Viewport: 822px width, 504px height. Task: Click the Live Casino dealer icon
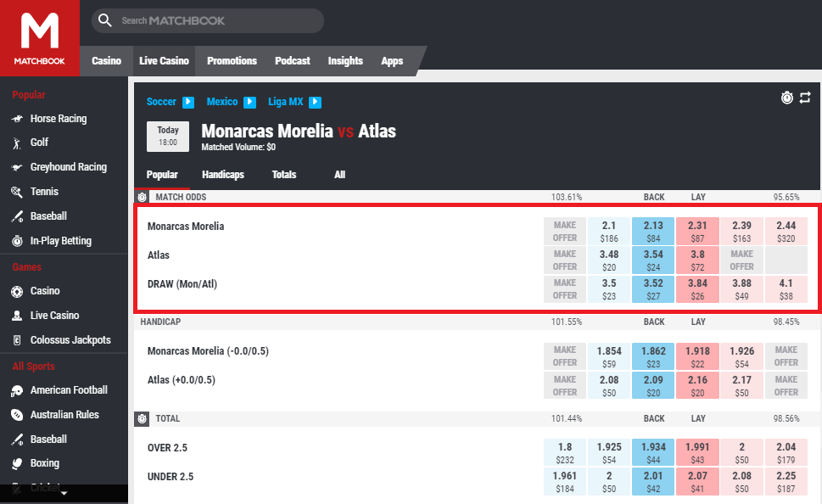pyautogui.click(x=17, y=316)
